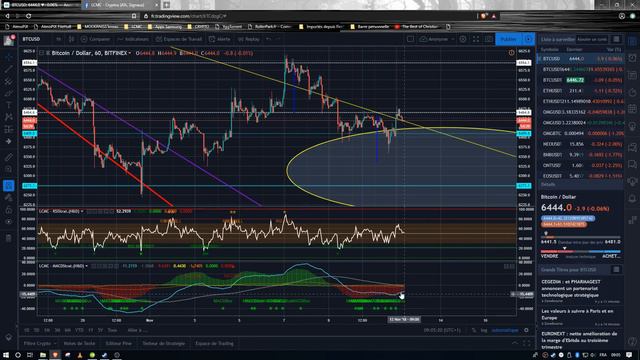Click the Comparer button
This screenshot has width=640, height=360.
coord(96,39)
